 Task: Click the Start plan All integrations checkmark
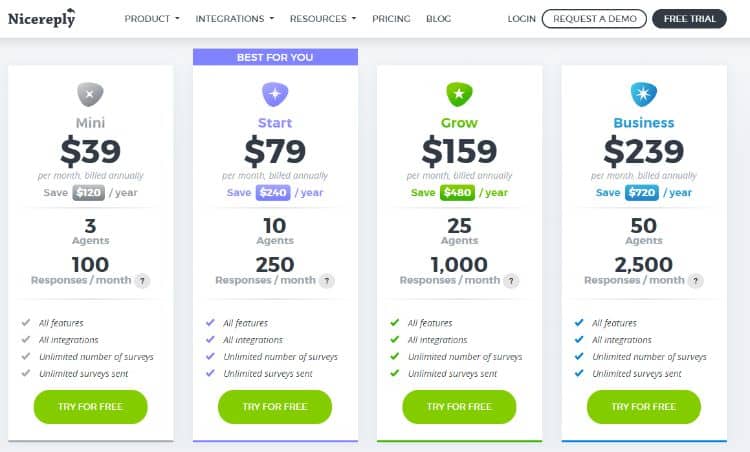[210, 340]
